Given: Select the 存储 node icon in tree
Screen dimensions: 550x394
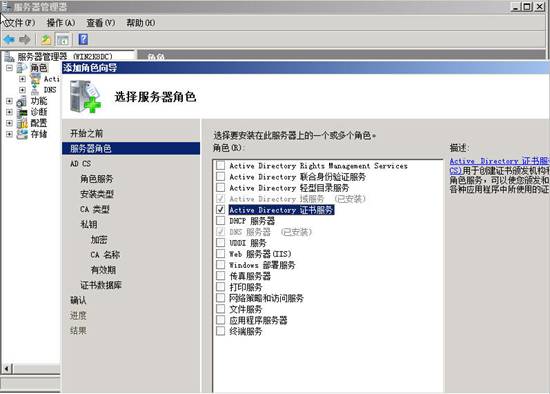Looking at the screenshot, I should (22, 134).
